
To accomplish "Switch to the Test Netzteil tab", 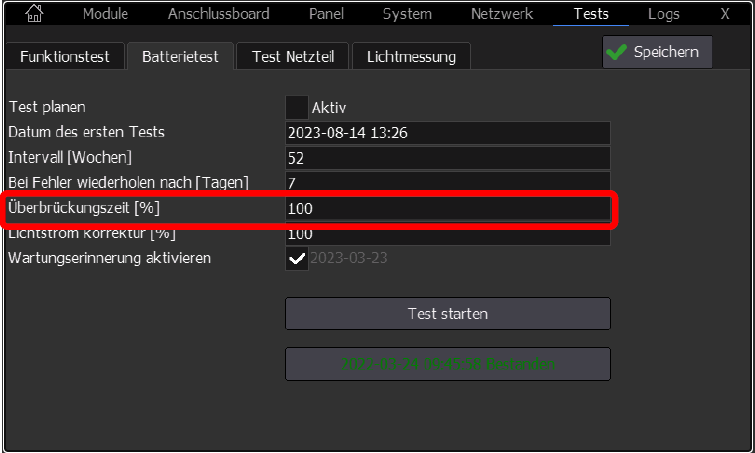I will point(293,56).
